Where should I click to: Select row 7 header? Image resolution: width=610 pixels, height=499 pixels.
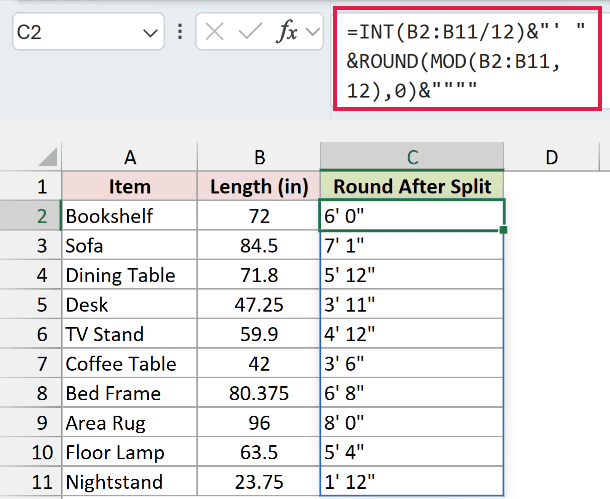[31, 364]
